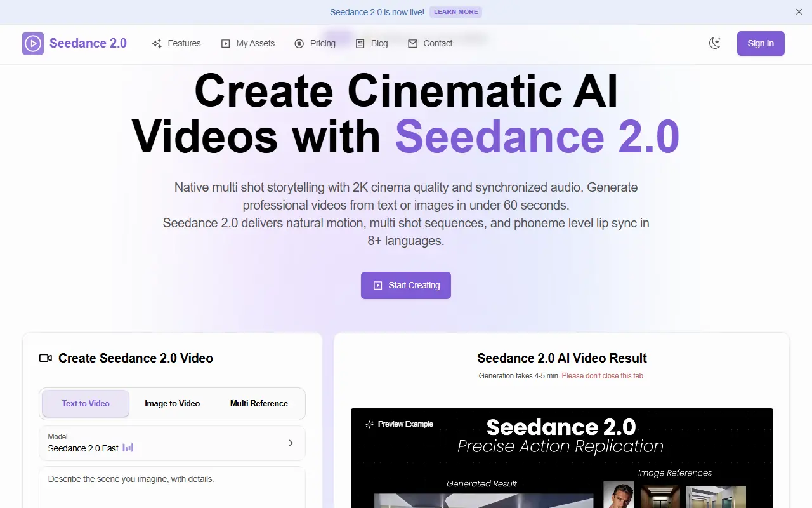812x508 pixels.
Task: Select the sparkle icon beside Features
Action: (x=156, y=43)
